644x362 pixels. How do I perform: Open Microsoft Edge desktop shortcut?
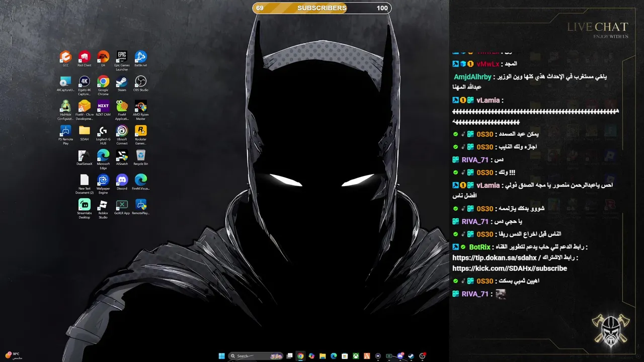(x=103, y=159)
